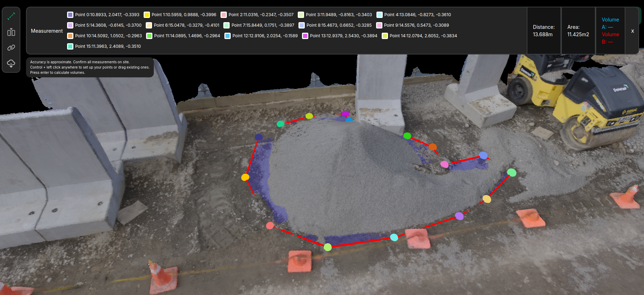This screenshot has height=295, width=644.
Task: Click the purple marker on the pile outline
Action: click(459, 216)
